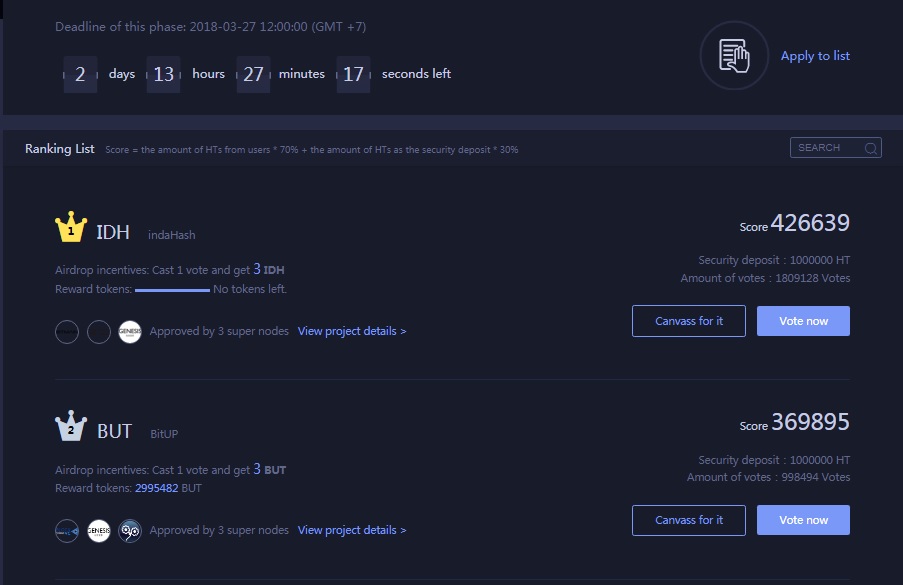Viewport: 903px width, 585px height.
Task: Click Vote now for IDH
Action: tap(803, 321)
